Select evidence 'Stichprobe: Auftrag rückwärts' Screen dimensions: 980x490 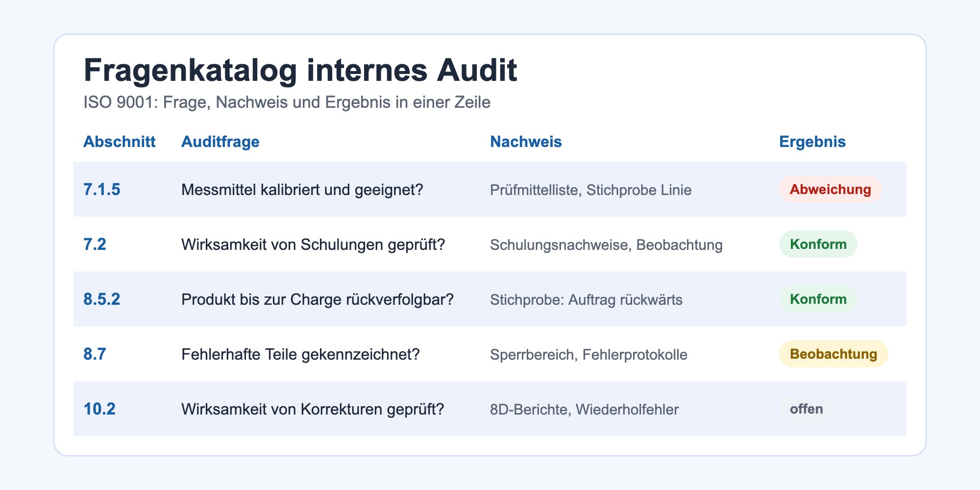tap(586, 299)
